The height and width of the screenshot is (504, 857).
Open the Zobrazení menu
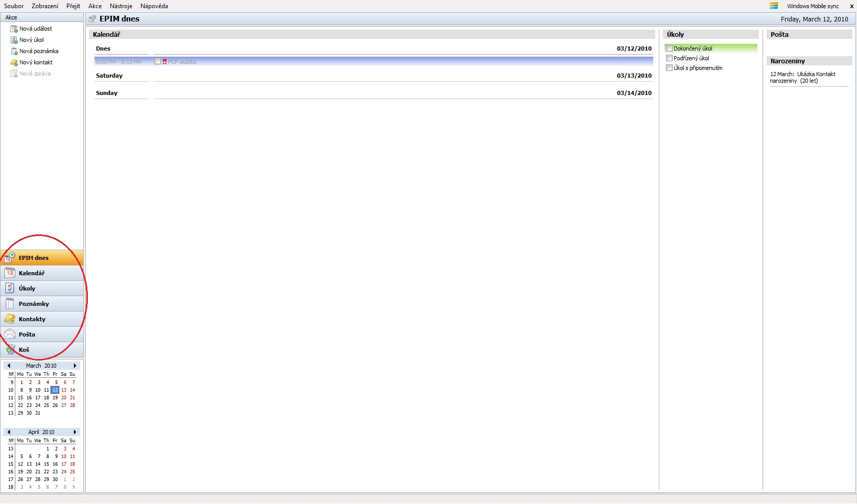(45, 6)
